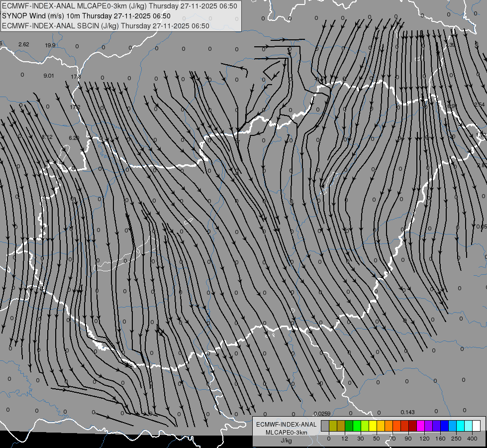Click the 9.01 data value on map
The height and width of the screenshot is (448, 487).
(x=48, y=76)
